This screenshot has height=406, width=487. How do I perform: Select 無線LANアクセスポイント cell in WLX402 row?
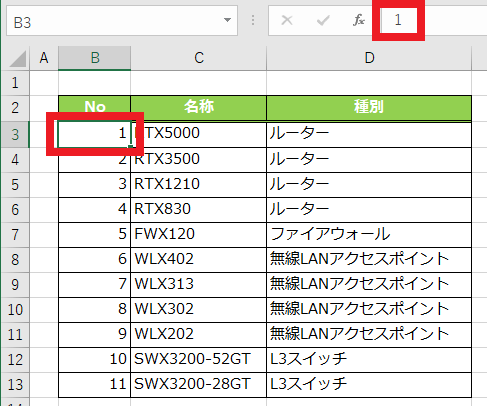click(x=369, y=260)
